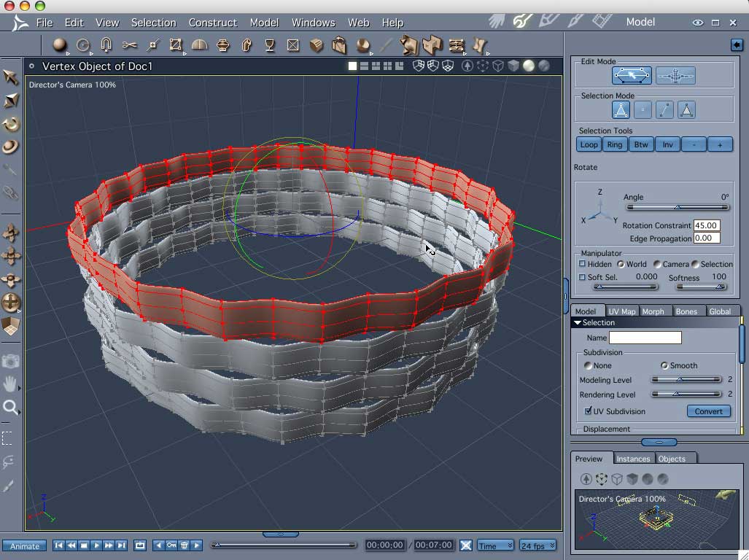Viewport: 749px width, 560px height.
Task: Select the arrow selection tool in left sidebar
Action: tap(10, 77)
